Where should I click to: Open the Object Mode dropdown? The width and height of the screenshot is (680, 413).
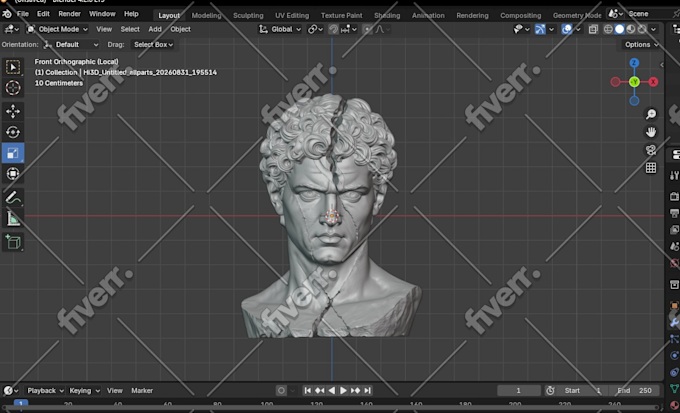[57, 29]
